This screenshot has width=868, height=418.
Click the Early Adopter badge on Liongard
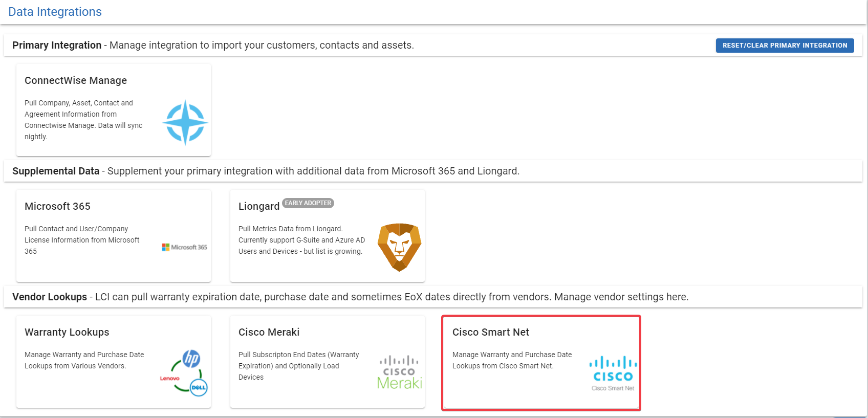pyautogui.click(x=308, y=203)
